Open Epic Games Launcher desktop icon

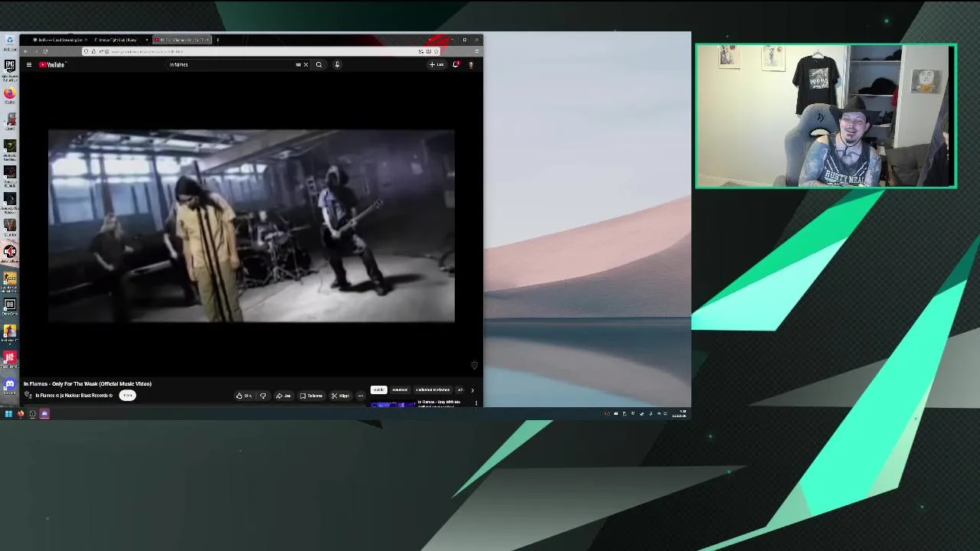[9, 69]
